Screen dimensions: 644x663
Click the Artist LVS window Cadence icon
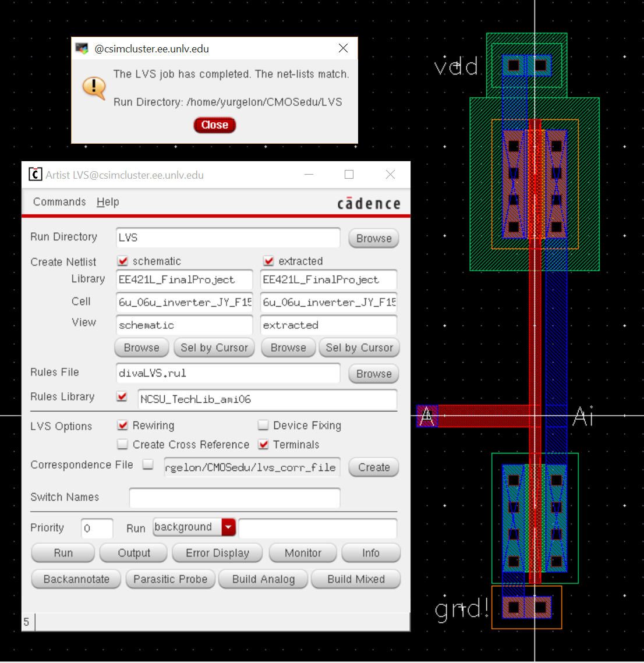click(35, 174)
